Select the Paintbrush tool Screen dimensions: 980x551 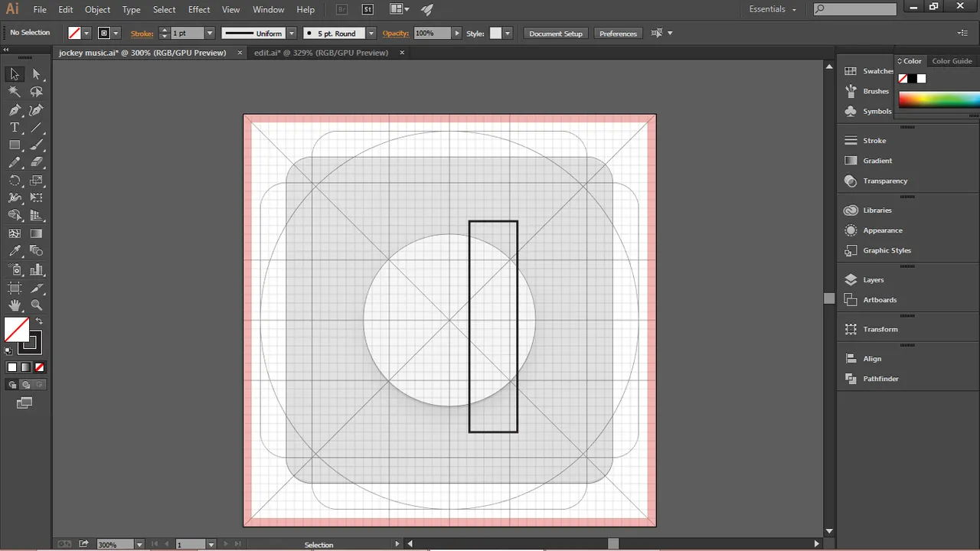(x=37, y=145)
